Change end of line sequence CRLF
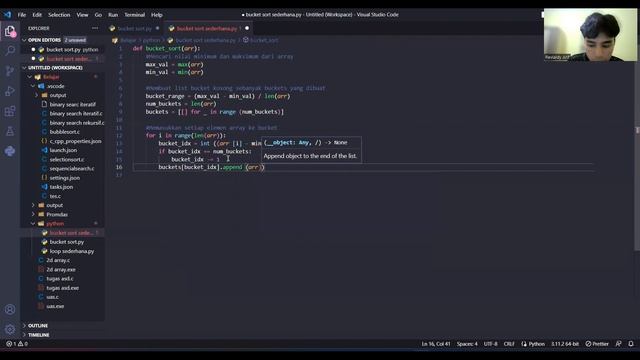 [x=509, y=344]
